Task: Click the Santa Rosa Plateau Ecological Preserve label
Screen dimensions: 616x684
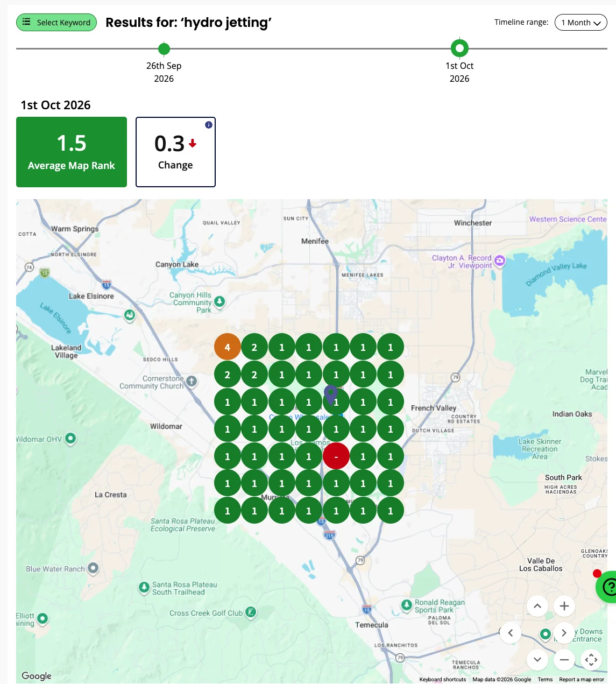Action: pyautogui.click(x=183, y=525)
